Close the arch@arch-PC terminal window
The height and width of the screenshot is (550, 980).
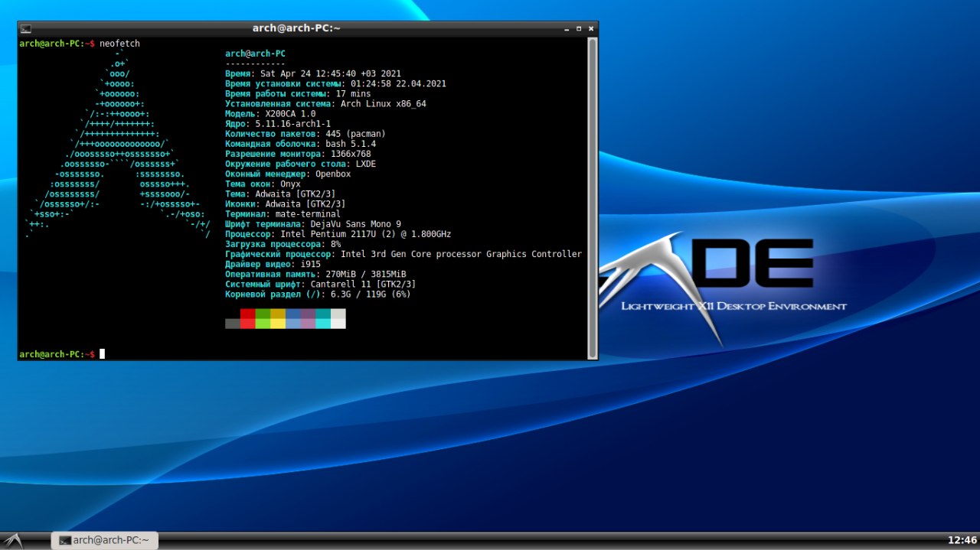click(592, 28)
